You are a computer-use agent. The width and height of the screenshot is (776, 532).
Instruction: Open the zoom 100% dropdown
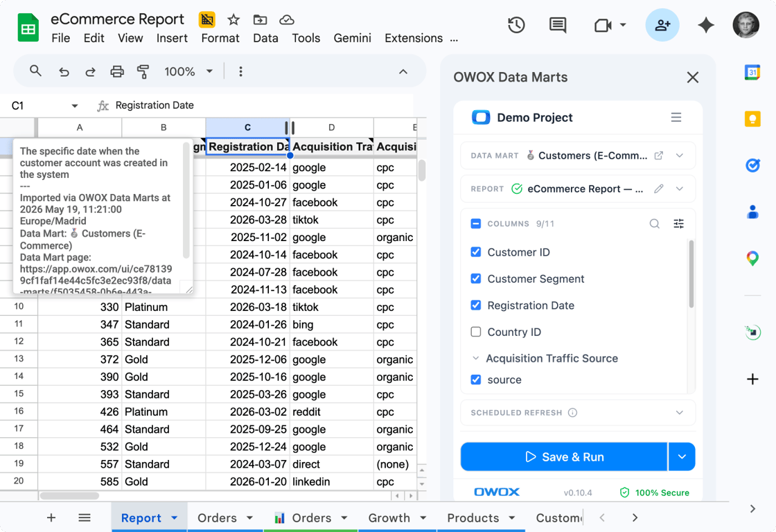pyautogui.click(x=189, y=72)
